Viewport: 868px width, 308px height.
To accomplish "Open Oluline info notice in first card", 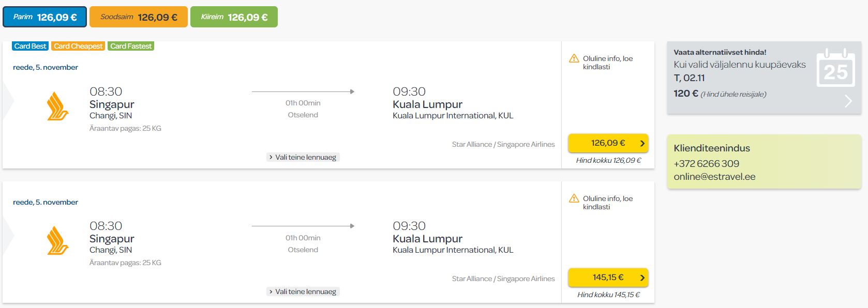I will (608, 63).
